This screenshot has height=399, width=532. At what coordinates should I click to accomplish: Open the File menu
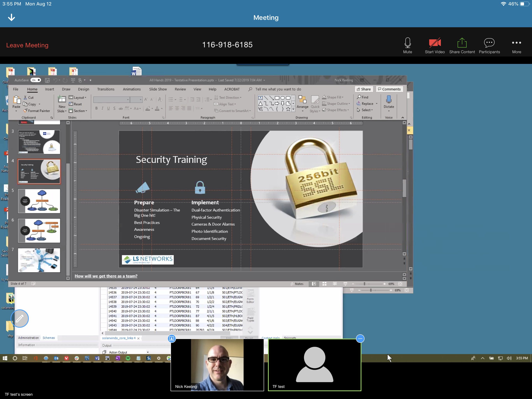(x=16, y=89)
